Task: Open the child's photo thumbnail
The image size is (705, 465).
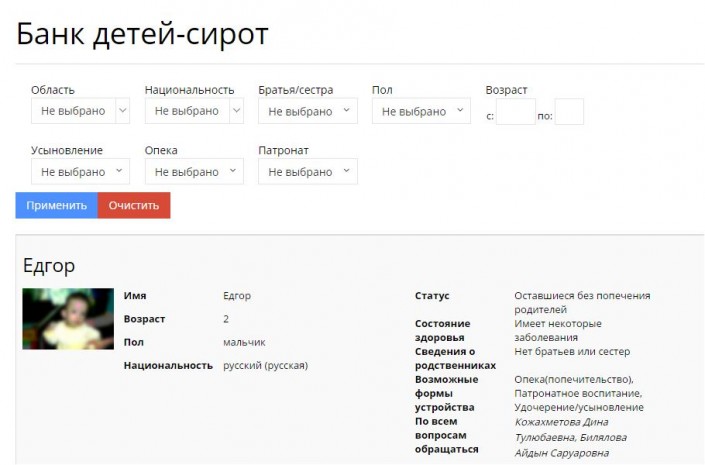Action: [x=68, y=319]
